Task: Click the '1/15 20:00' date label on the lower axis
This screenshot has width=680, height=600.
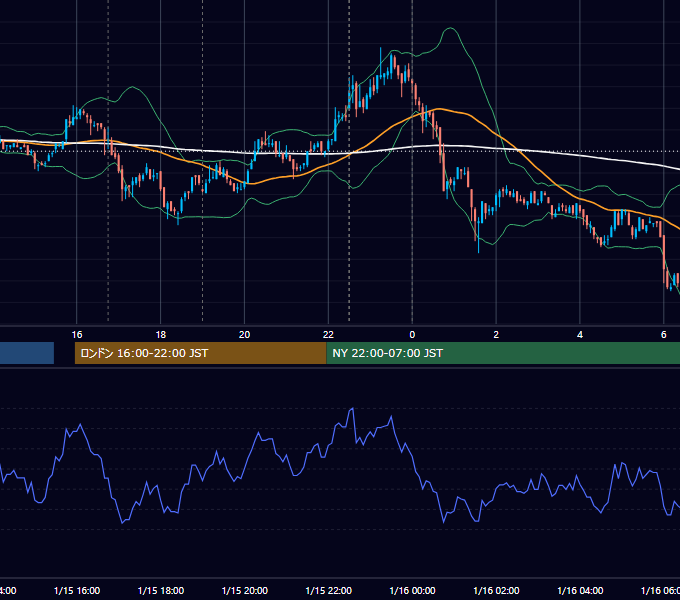Action: [245, 590]
